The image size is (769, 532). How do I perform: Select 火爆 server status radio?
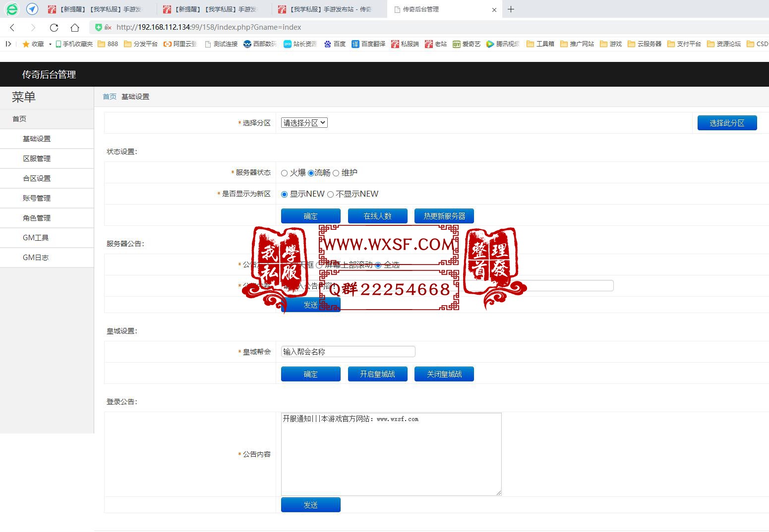click(284, 173)
